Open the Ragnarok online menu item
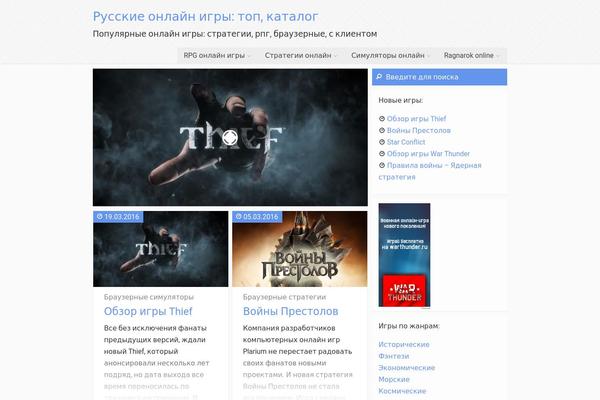This screenshot has width=600, height=400. (469, 56)
